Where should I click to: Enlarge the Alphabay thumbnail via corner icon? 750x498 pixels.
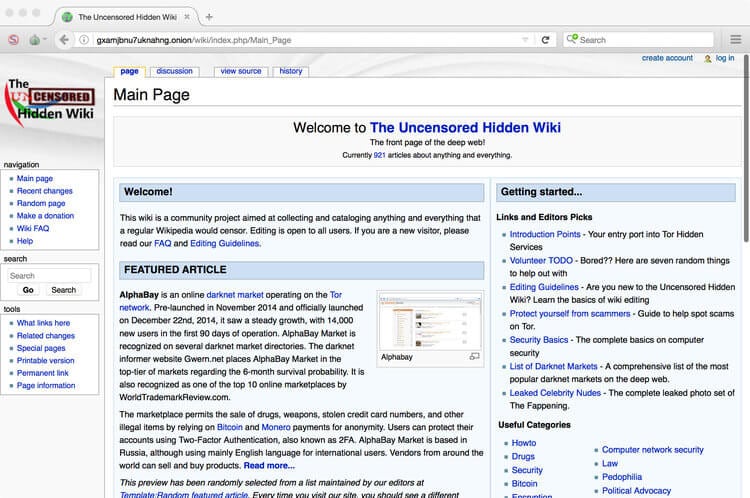tap(474, 356)
